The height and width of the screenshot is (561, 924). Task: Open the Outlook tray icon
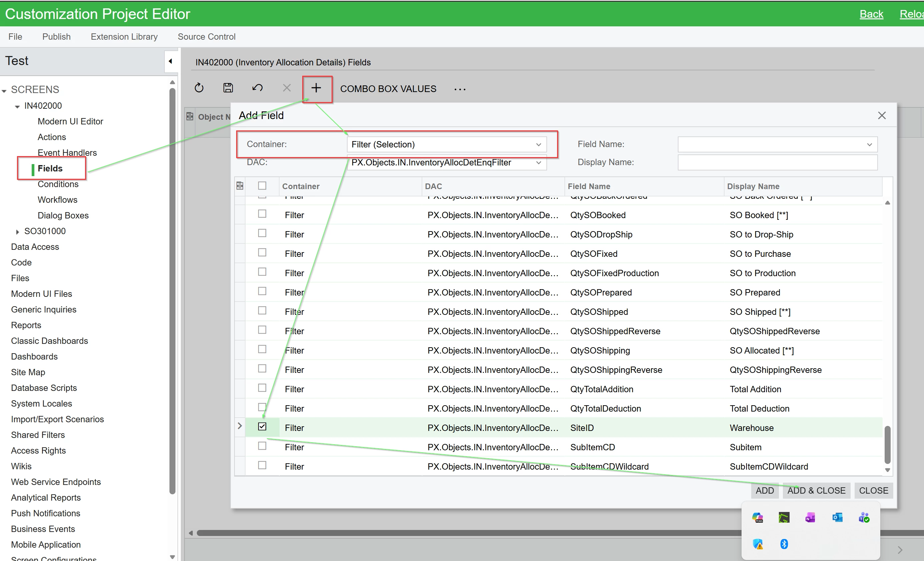(837, 518)
